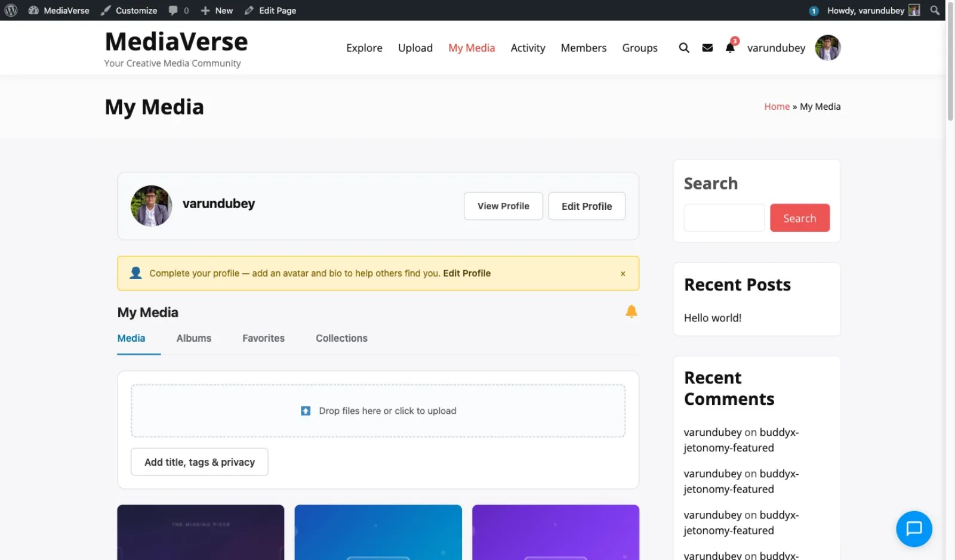The image size is (955, 560).
Task: Click the admin bar search magnifier icon
Action: (x=935, y=10)
